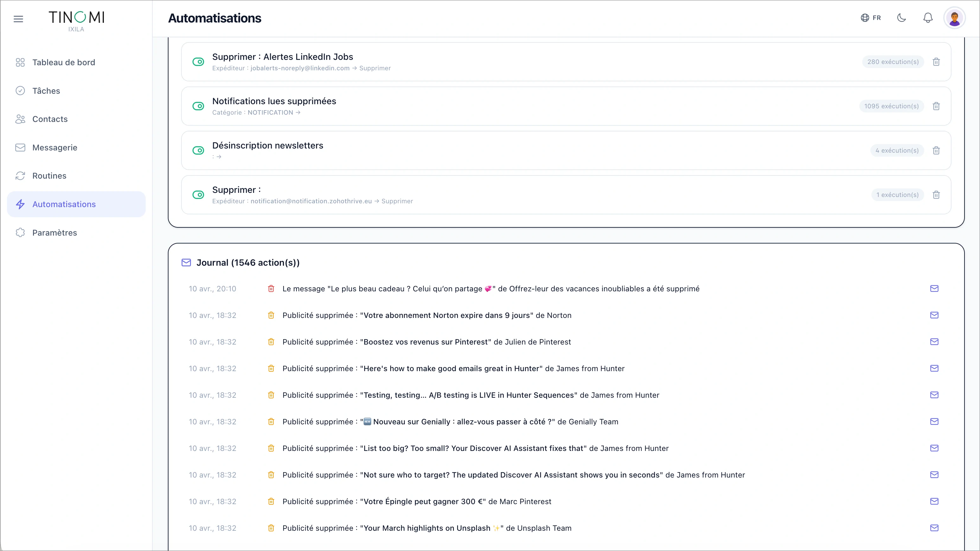
Task: Click trash icon of Unsplash entry
Action: 271,528
